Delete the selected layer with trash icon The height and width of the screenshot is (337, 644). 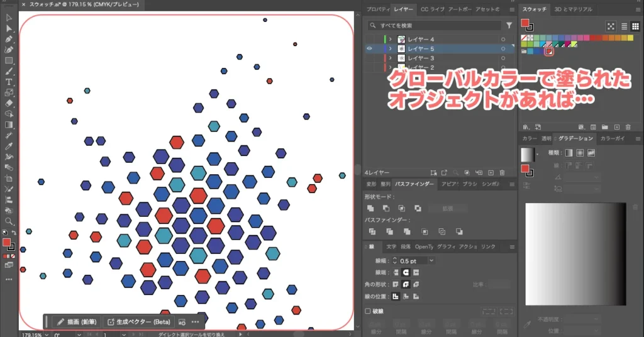click(502, 173)
